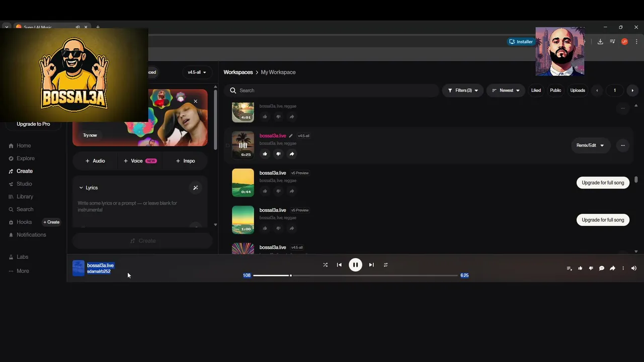Add Audio to the creation

95,161
